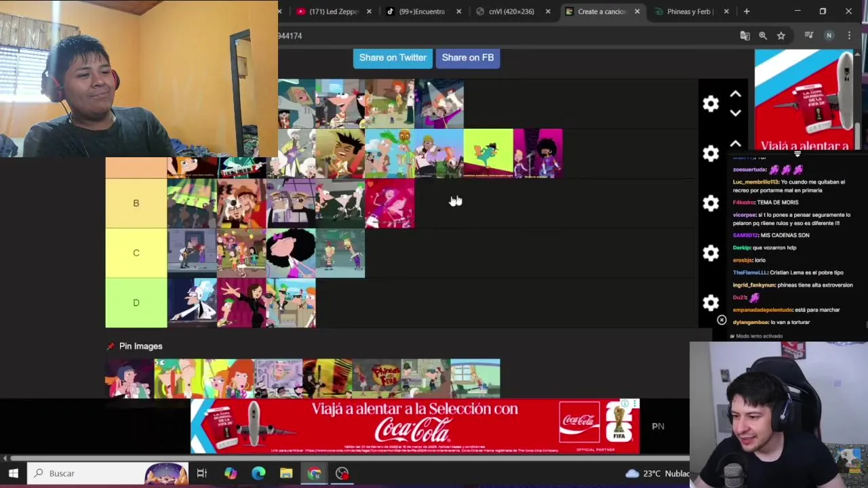
Task: Click 'Modo lento activado' chat status text
Action: coord(759,336)
